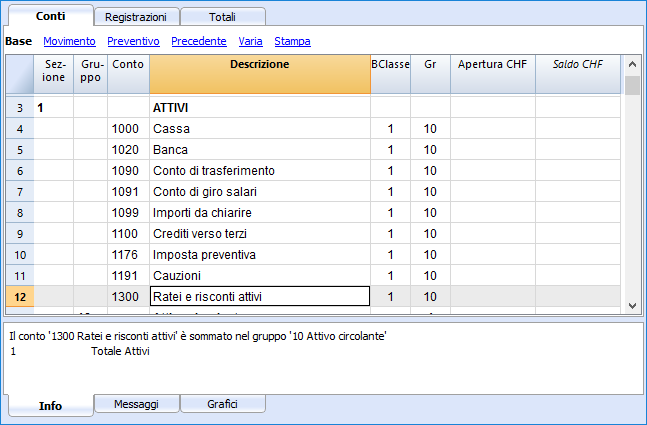Viewport: 647px width, 425px height.
Task: Switch to the Movimento view
Action: pos(69,41)
